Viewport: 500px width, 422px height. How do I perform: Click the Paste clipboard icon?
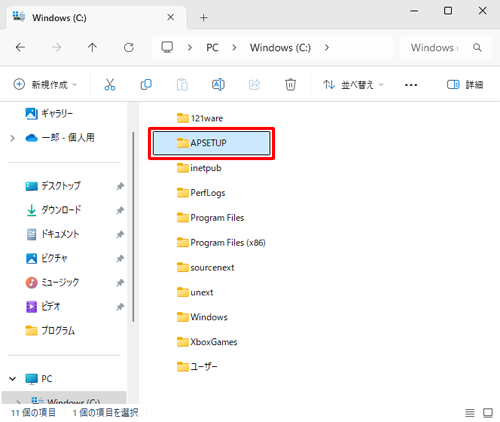182,85
